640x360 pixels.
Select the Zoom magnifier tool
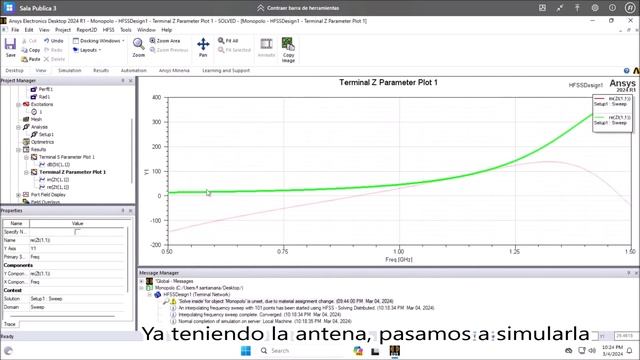138,47
